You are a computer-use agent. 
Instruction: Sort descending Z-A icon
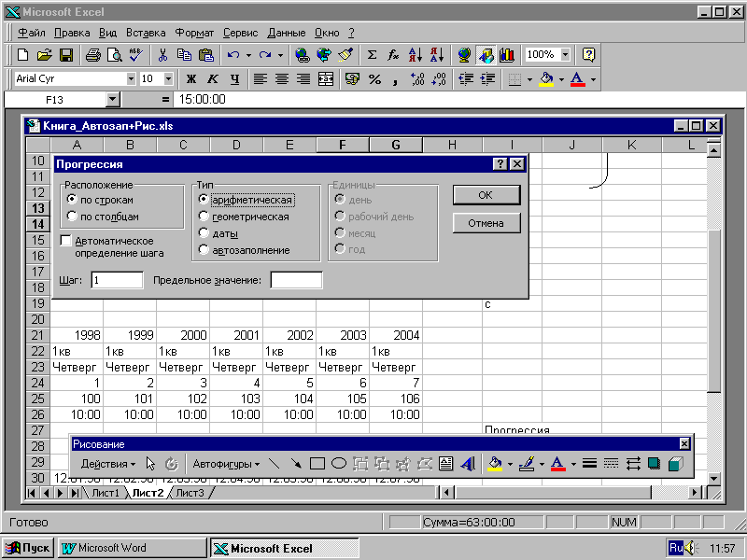pos(436,55)
